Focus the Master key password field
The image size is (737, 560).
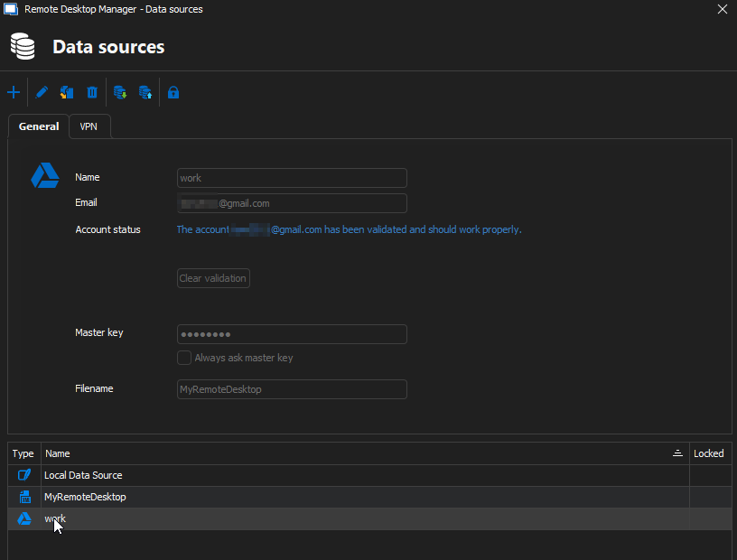292,334
